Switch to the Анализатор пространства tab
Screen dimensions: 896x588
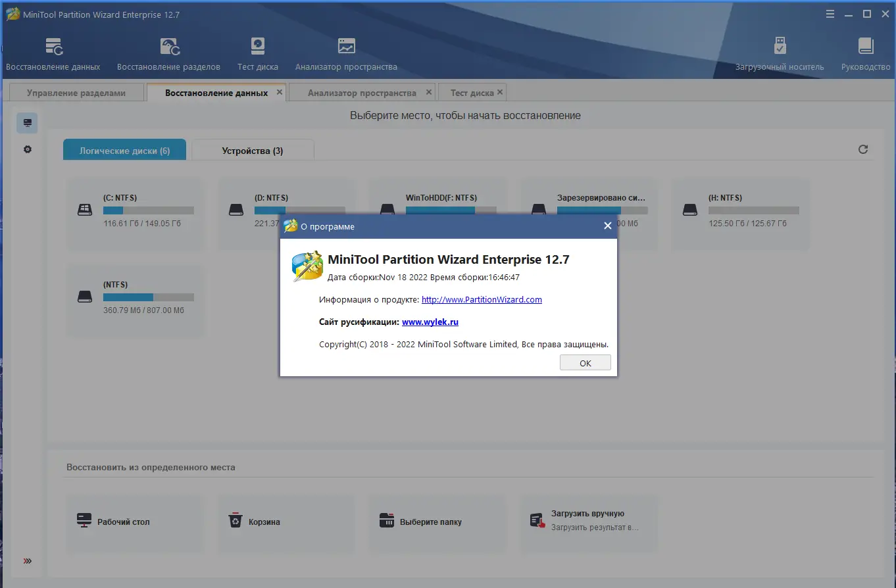[x=362, y=93]
